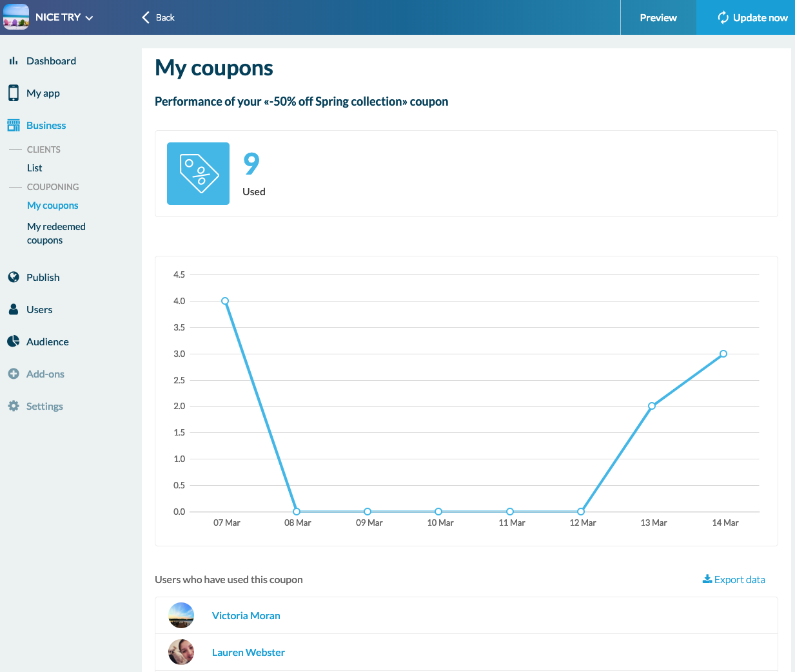
Task: Click the Audience pie chart icon
Action: (x=14, y=341)
